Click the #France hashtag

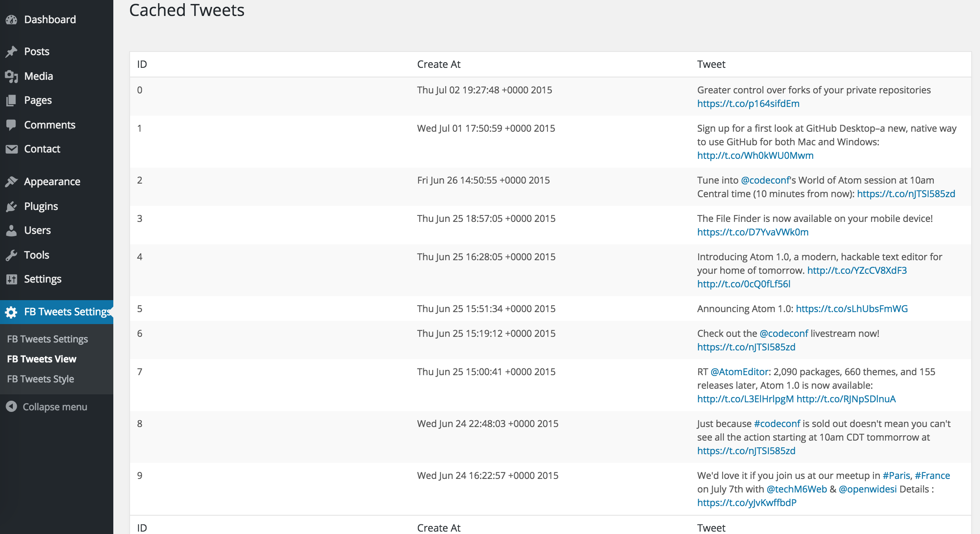coord(933,476)
